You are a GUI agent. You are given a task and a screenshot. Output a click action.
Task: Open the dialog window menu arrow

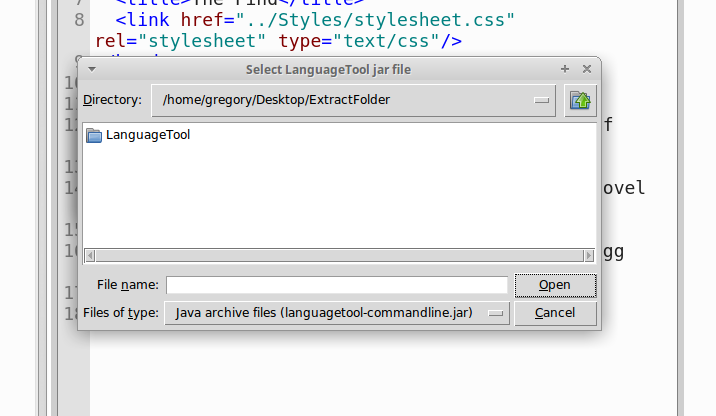tap(92, 69)
